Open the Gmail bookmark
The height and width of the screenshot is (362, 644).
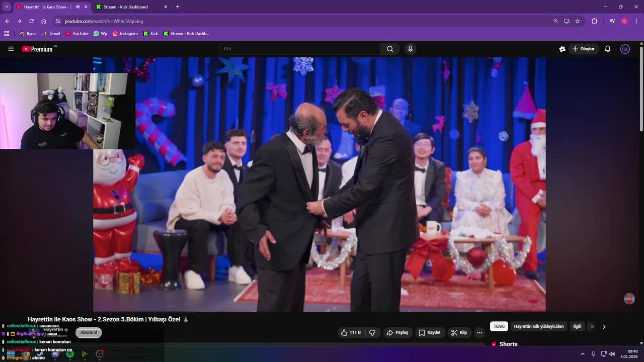click(51, 34)
